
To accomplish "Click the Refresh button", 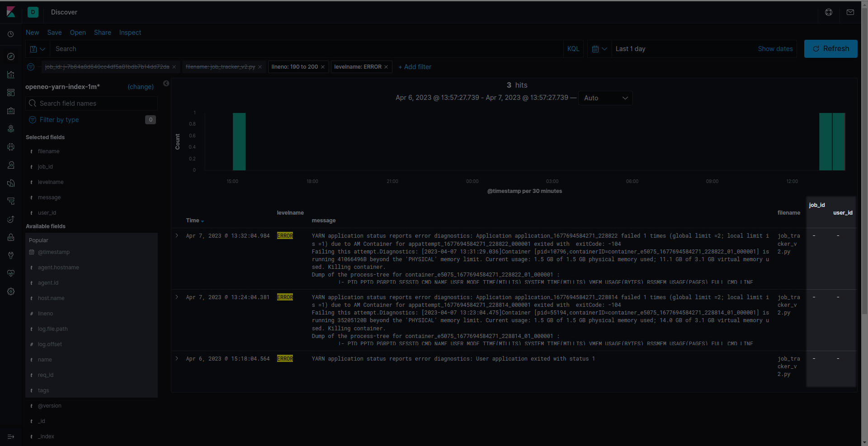I will 830,49.
